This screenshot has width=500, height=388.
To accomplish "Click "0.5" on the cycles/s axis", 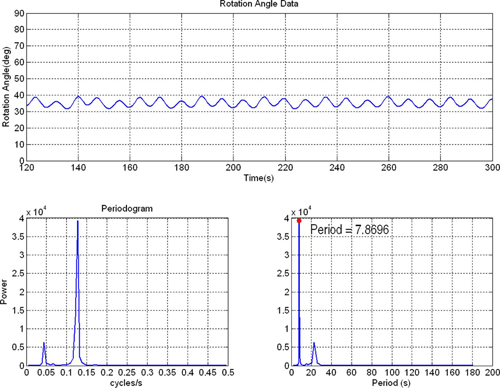I will click(x=228, y=372).
